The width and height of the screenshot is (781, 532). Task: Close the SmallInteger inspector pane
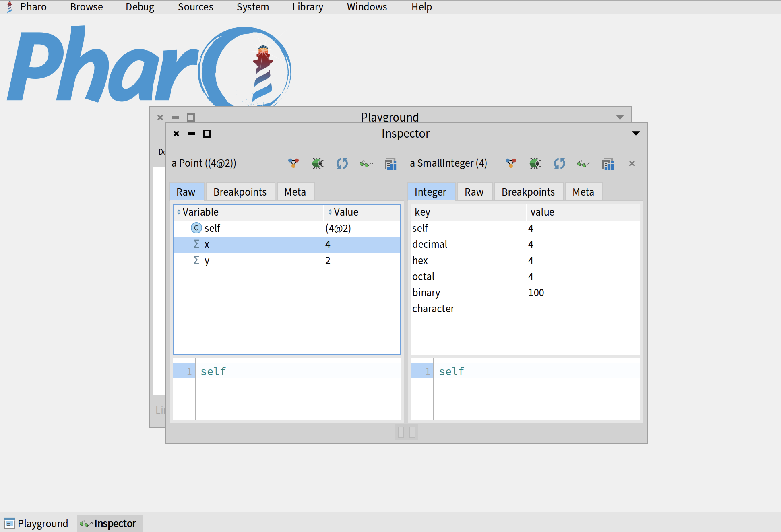tap(632, 163)
